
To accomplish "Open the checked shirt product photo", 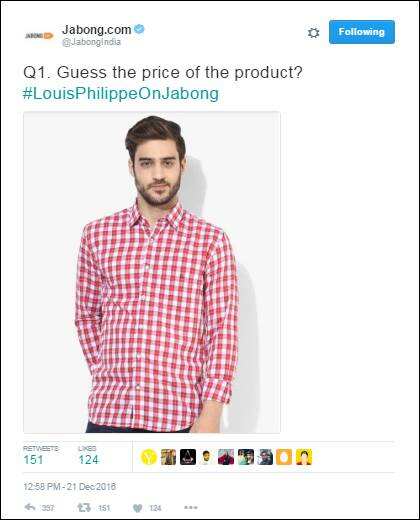I will [152, 272].
